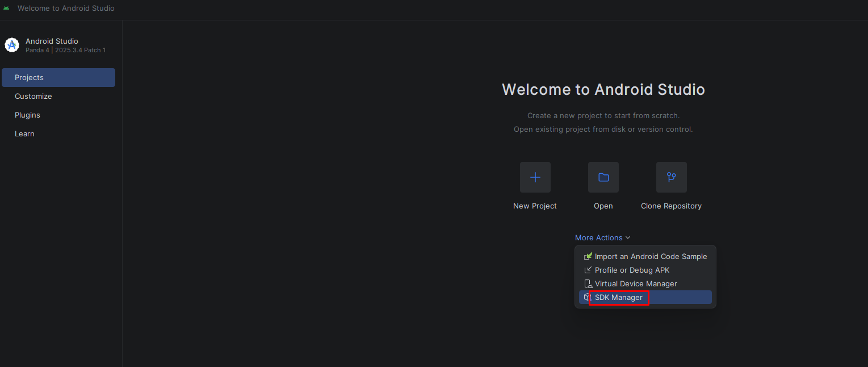Click the Open folder icon
The height and width of the screenshot is (367, 868).
(603, 177)
